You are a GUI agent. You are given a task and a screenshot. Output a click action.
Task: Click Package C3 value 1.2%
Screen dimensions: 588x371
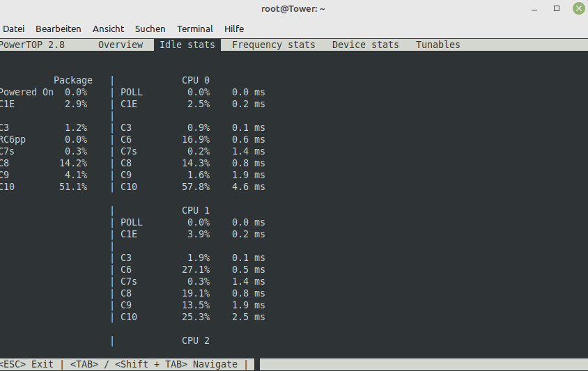(x=76, y=127)
